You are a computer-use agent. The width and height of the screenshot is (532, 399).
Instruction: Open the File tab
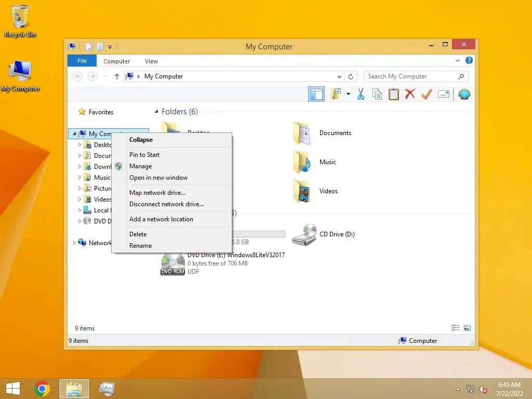click(x=82, y=61)
